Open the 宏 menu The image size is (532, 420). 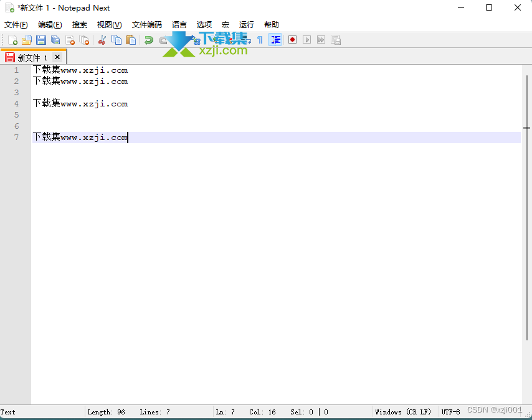[x=226, y=25]
